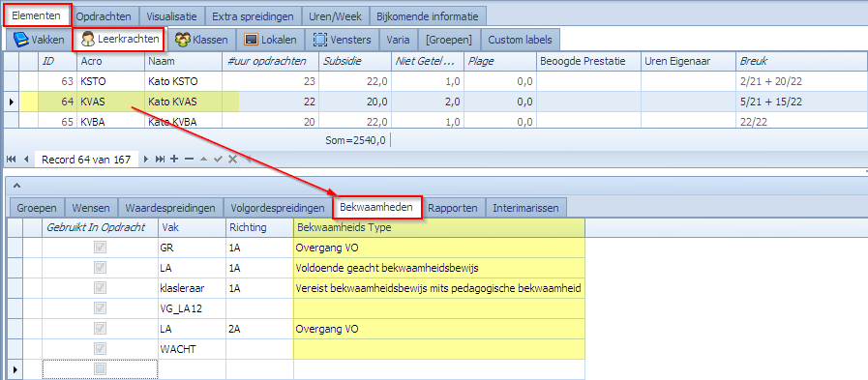
Task: Open the Vensters tab
Action: point(342,40)
